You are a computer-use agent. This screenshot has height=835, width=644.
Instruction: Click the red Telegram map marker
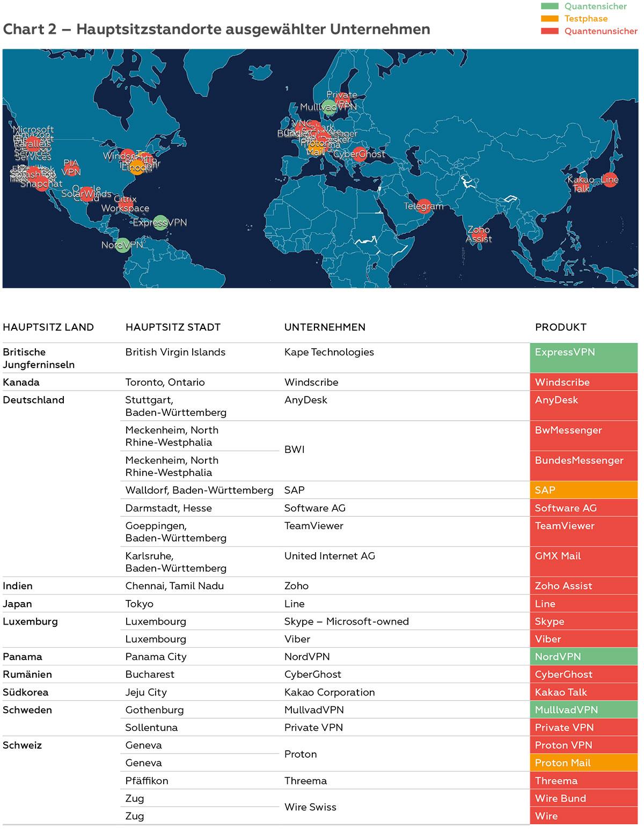point(424,206)
